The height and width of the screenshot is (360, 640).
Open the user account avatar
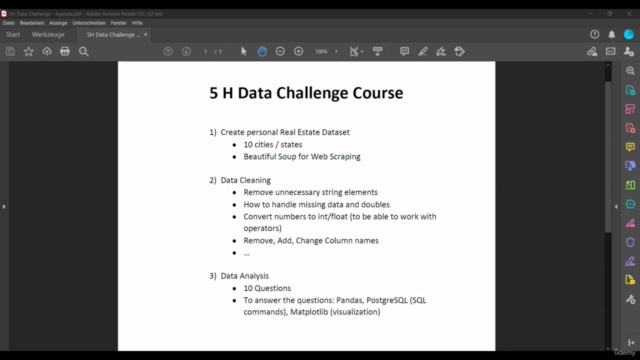point(629,35)
